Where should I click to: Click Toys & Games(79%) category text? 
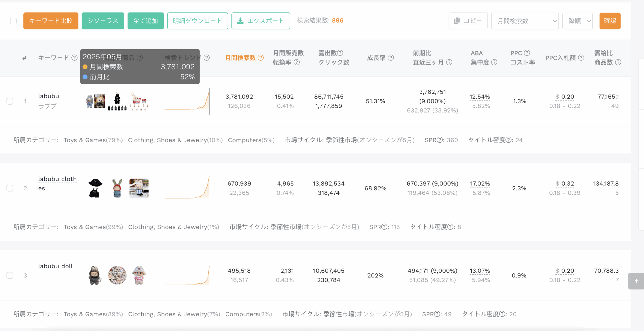click(x=93, y=140)
